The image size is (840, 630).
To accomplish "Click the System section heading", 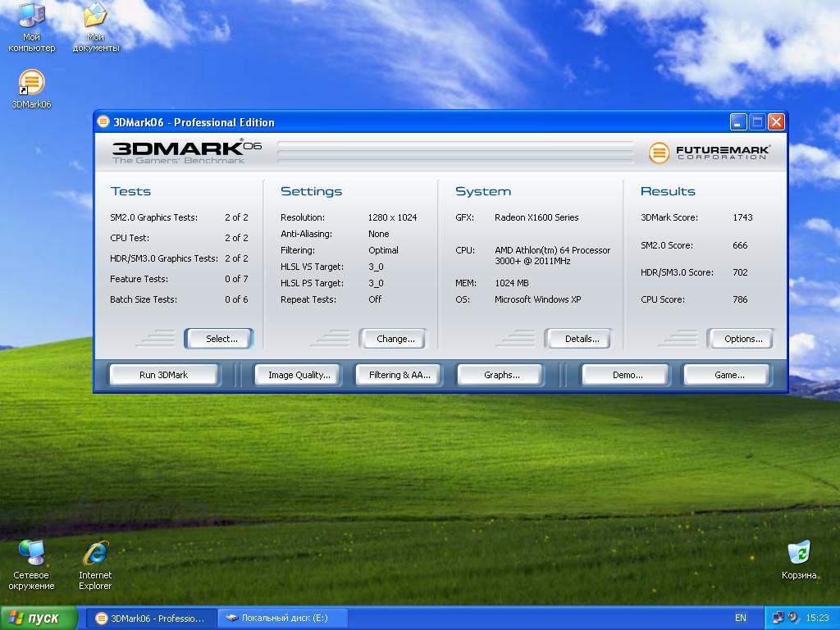I will click(x=483, y=191).
